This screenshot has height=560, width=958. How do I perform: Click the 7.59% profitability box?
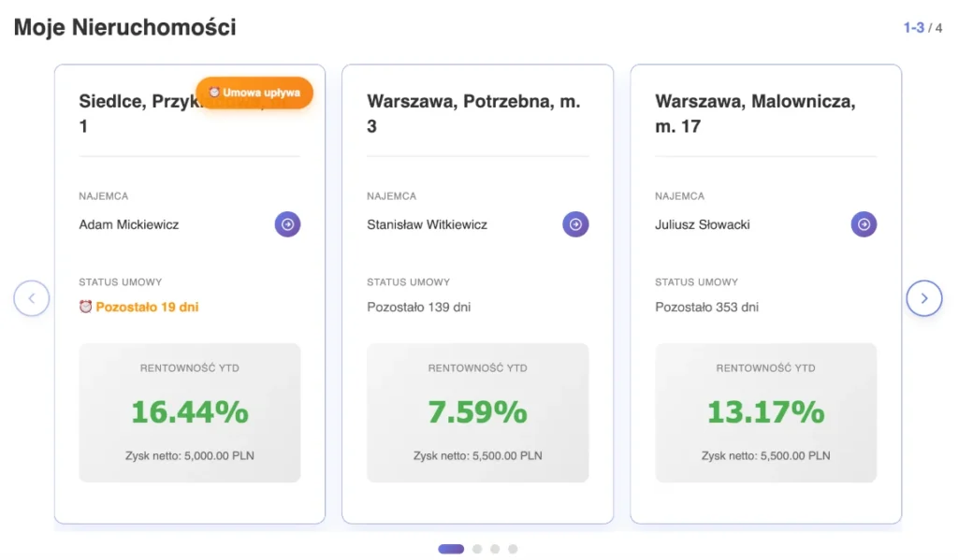pos(478,412)
